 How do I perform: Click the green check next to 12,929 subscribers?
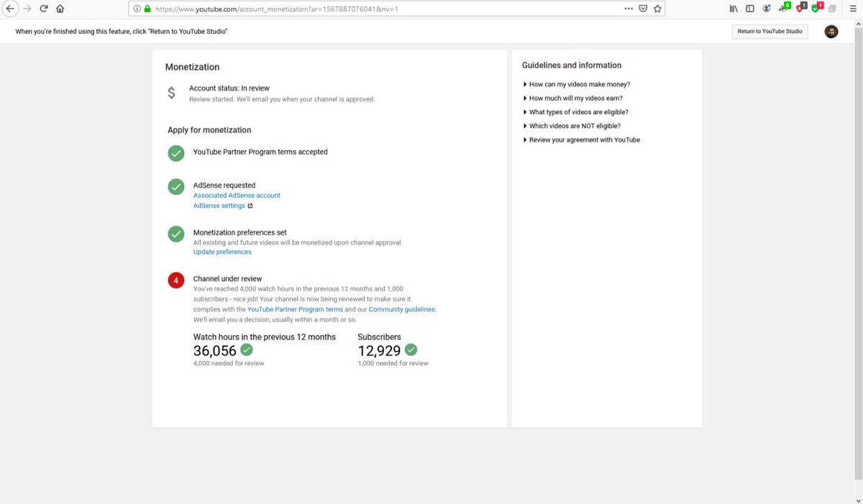[x=411, y=349]
